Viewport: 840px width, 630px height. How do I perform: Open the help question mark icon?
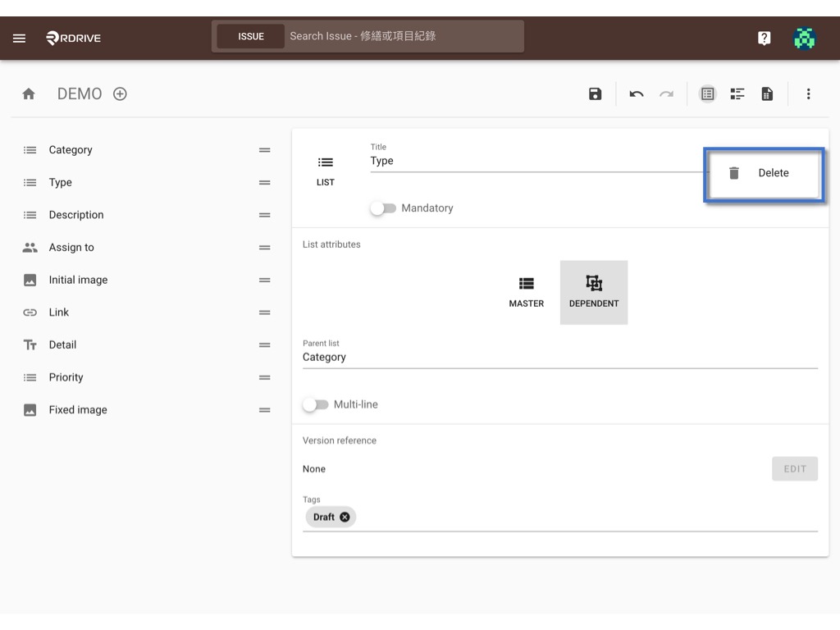(x=764, y=38)
